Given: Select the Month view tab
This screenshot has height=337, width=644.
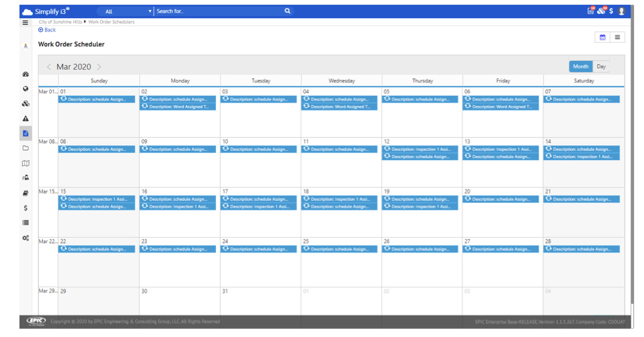Looking at the screenshot, I should pos(580,66).
